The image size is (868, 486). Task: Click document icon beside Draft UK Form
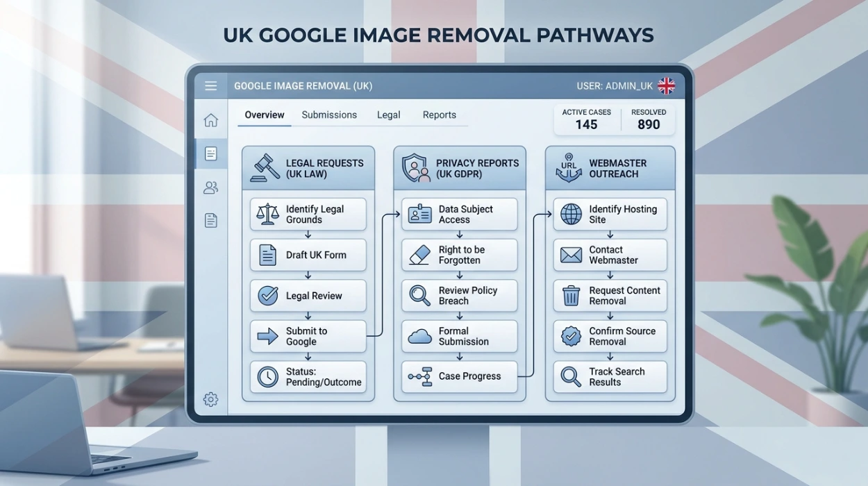click(x=267, y=255)
